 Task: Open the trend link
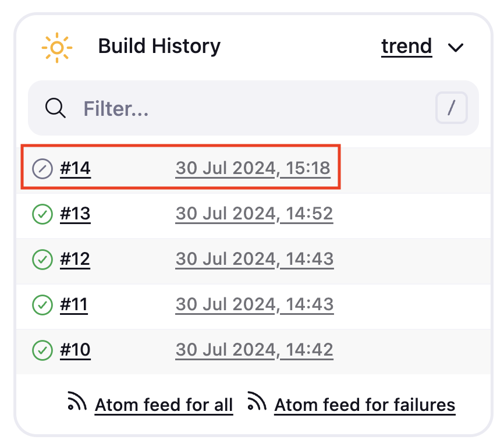(x=407, y=47)
